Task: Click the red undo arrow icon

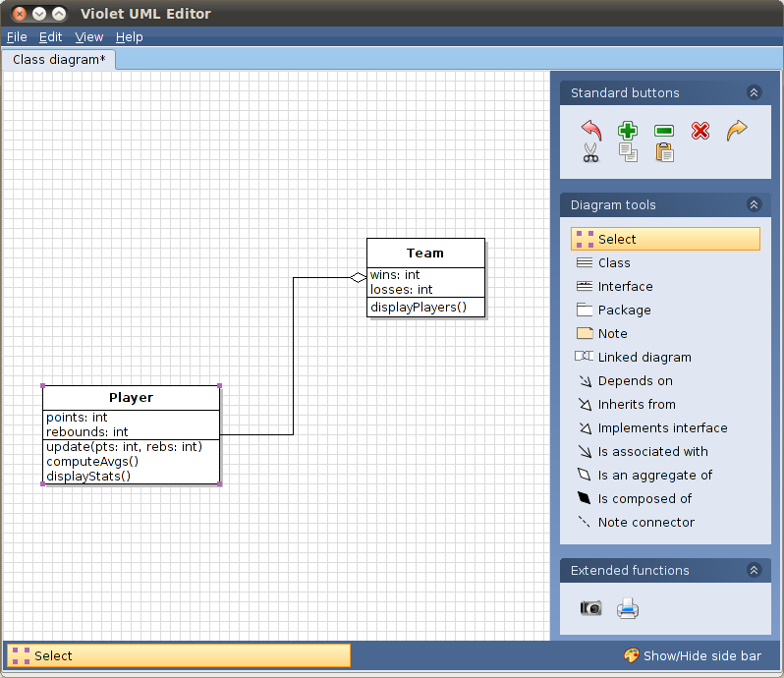Action: pos(590,131)
